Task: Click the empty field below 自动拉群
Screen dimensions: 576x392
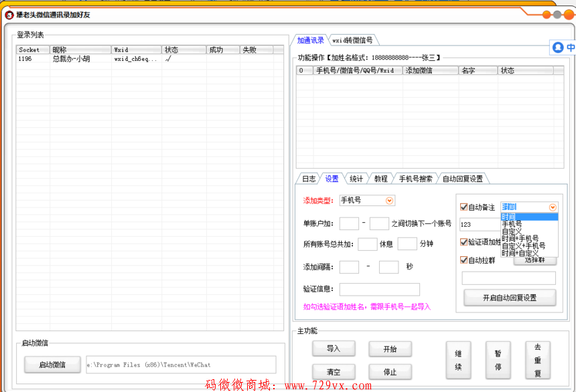Action: point(508,278)
